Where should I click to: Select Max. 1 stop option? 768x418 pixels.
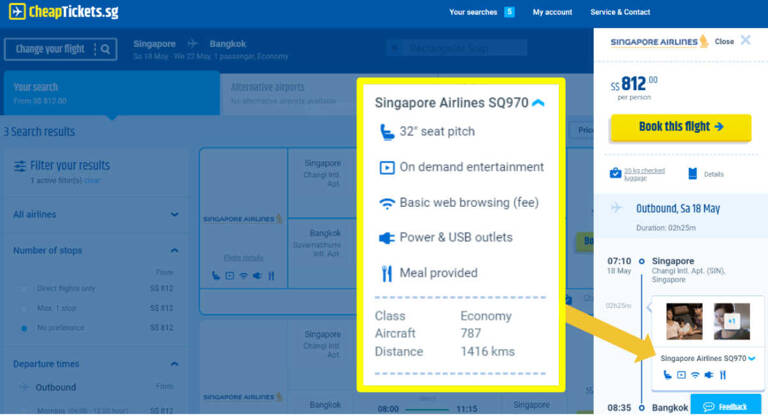[x=24, y=308]
